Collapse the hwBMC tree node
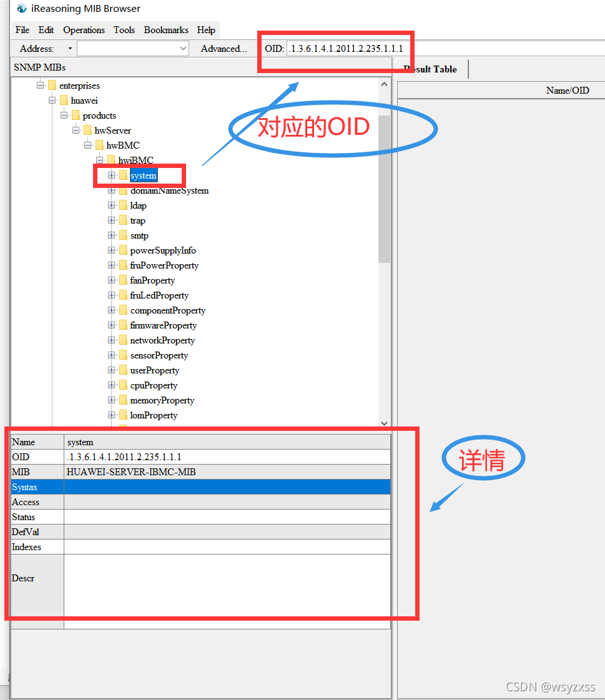Viewport: 605px width, 700px height. click(87, 145)
